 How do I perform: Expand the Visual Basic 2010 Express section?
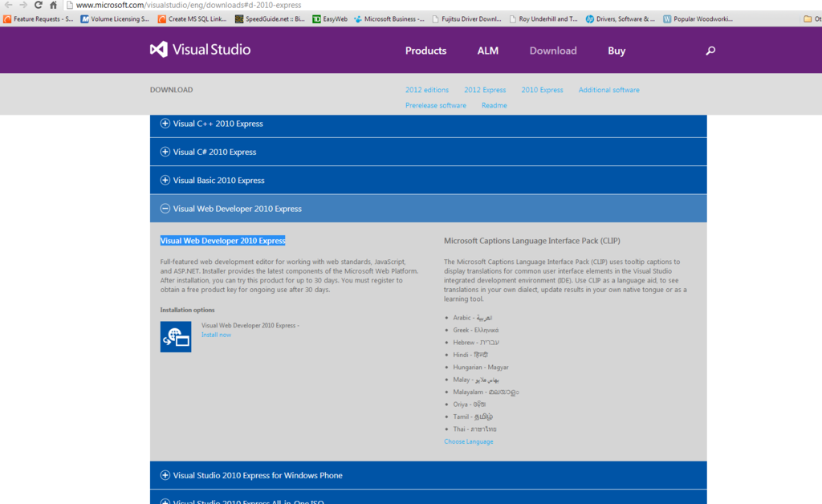(x=164, y=180)
